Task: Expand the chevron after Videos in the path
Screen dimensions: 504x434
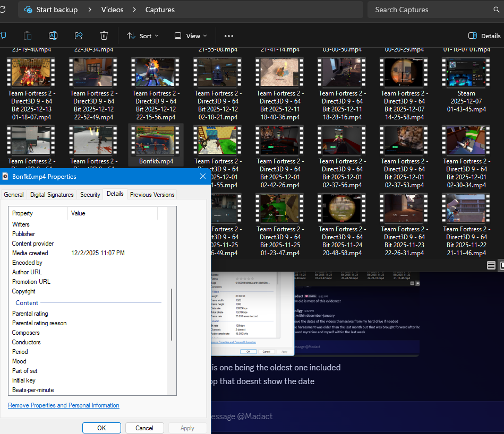Action: (x=135, y=10)
